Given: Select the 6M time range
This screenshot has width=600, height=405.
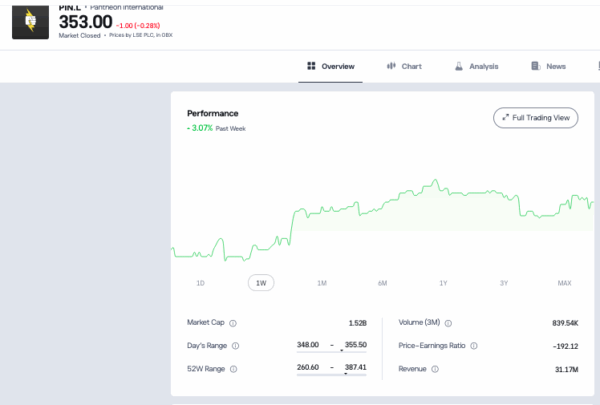Looking at the screenshot, I should pyautogui.click(x=382, y=283).
